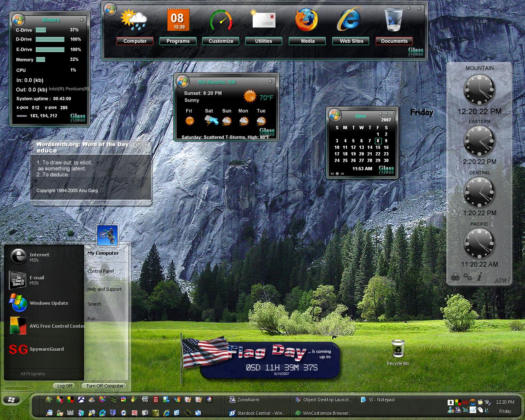The width and height of the screenshot is (525, 420).
Task: Open the Programs dock category
Action: pyautogui.click(x=178, y=41)
